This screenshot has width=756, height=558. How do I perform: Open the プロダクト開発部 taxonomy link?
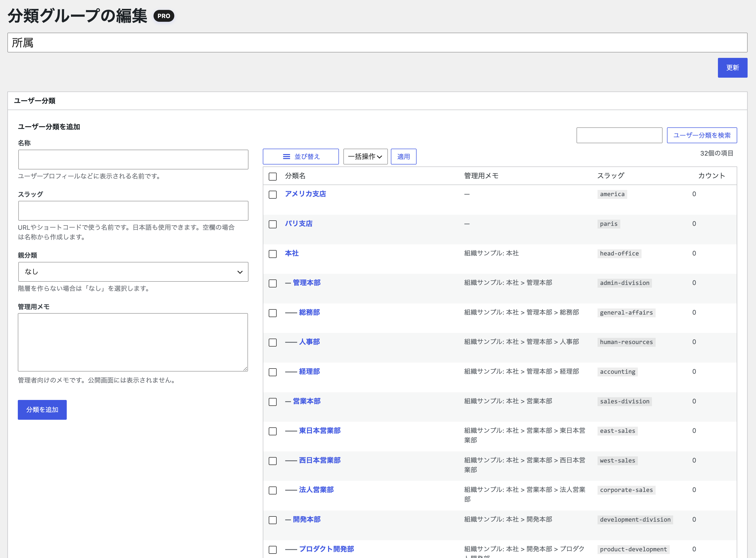[327, 549]
